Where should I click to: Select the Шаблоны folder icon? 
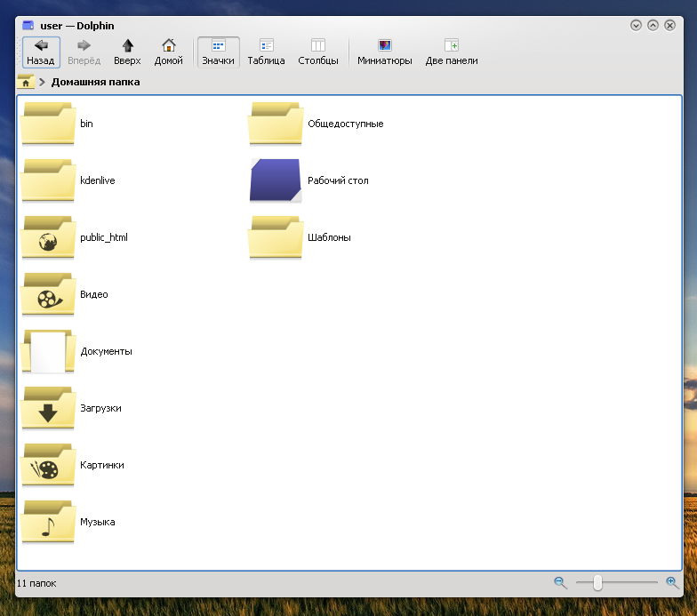(x=276, y=237)
